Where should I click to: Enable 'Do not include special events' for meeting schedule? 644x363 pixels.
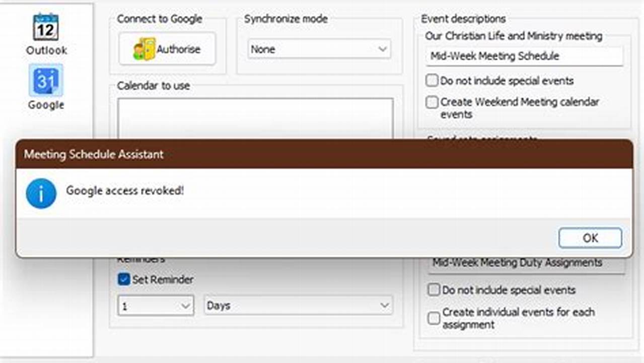click(432, 80)
